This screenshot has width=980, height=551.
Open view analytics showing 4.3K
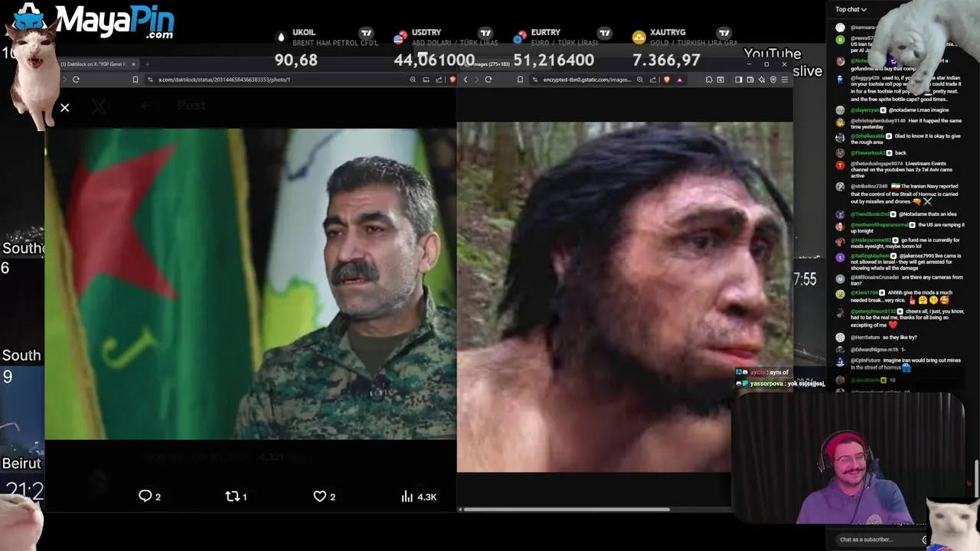click(418, 497)
